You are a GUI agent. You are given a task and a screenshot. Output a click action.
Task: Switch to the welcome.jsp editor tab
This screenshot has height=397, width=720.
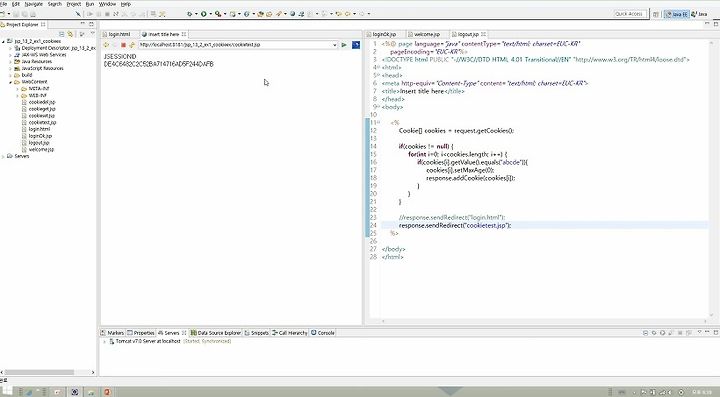click(427, 34)
